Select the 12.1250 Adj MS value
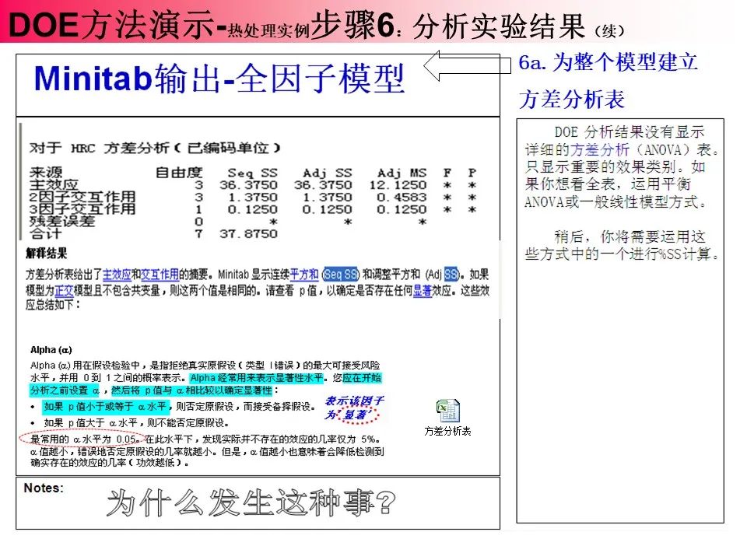The height and width of the screenshot is (560, 747). (x=398, y=185)
